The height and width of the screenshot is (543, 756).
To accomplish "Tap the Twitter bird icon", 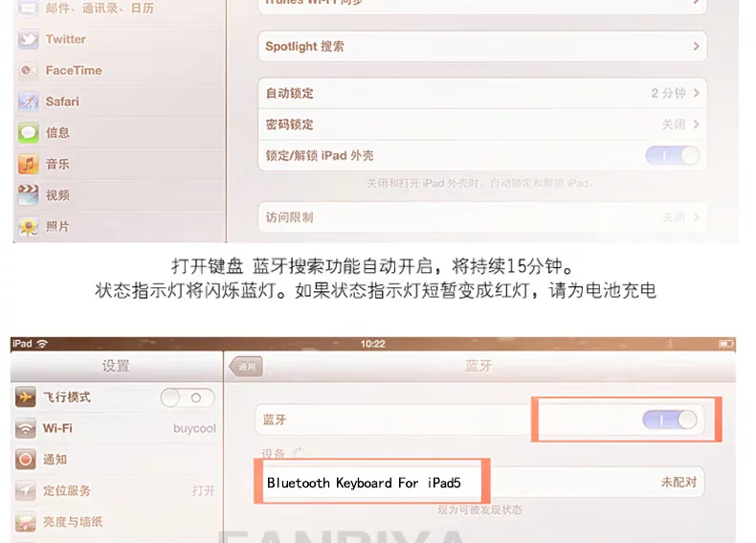I will point(29,39).
